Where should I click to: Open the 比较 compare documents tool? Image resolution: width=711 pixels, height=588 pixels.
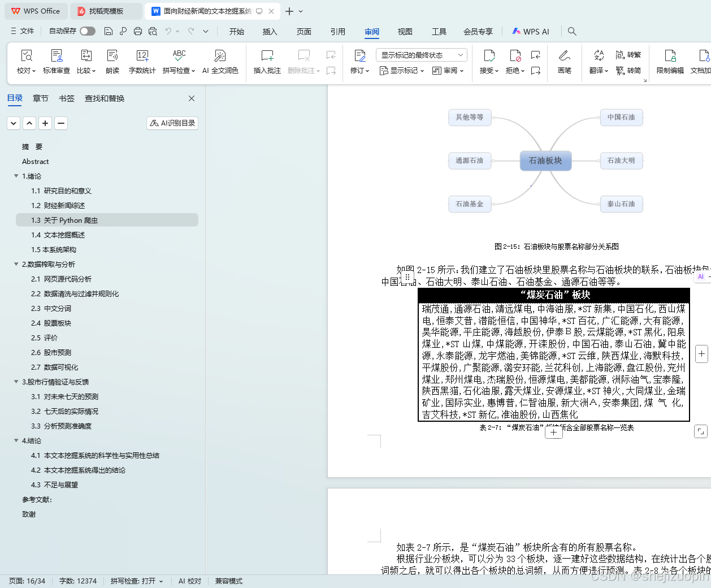click(x=86, y=62)
